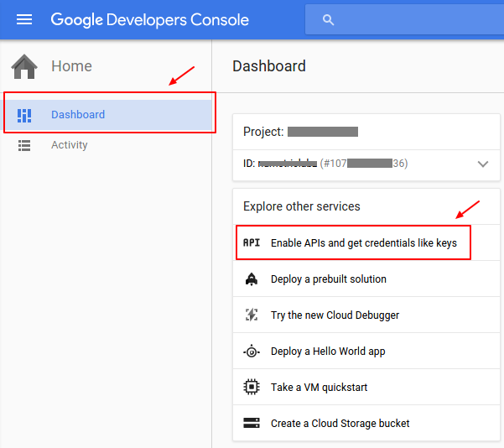504x448 pixels.
Task: Click the Explore other services heading
Action: 302,206
